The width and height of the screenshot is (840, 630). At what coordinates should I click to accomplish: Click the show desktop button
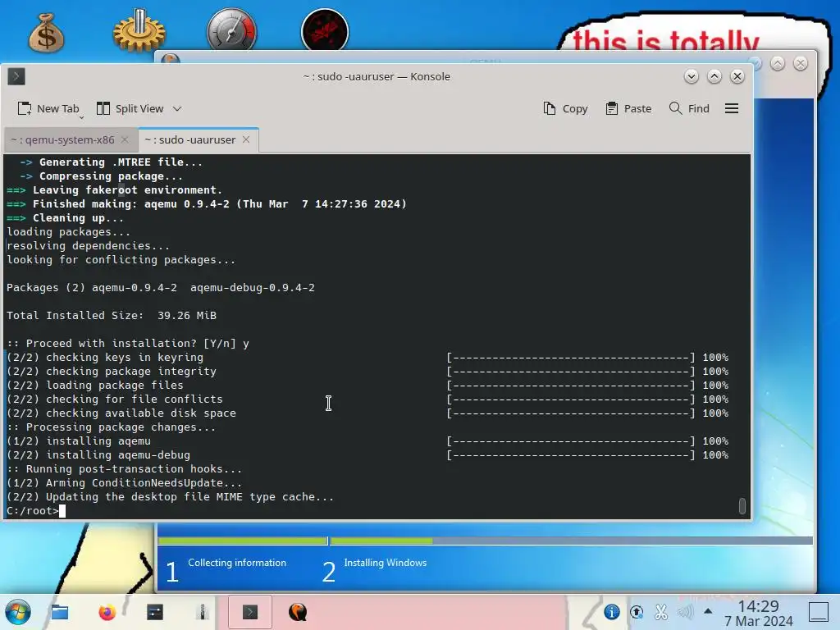[x=819, y=612]
